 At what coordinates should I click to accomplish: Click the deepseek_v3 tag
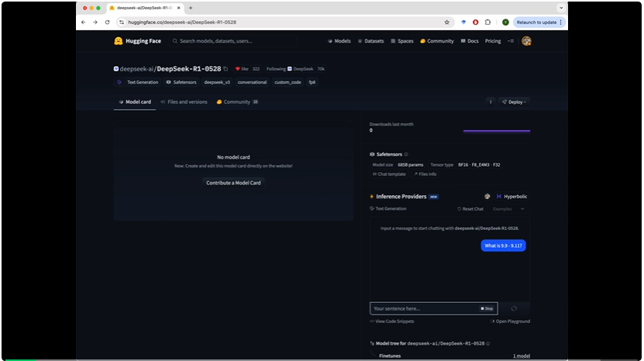[x=217, y=82]
